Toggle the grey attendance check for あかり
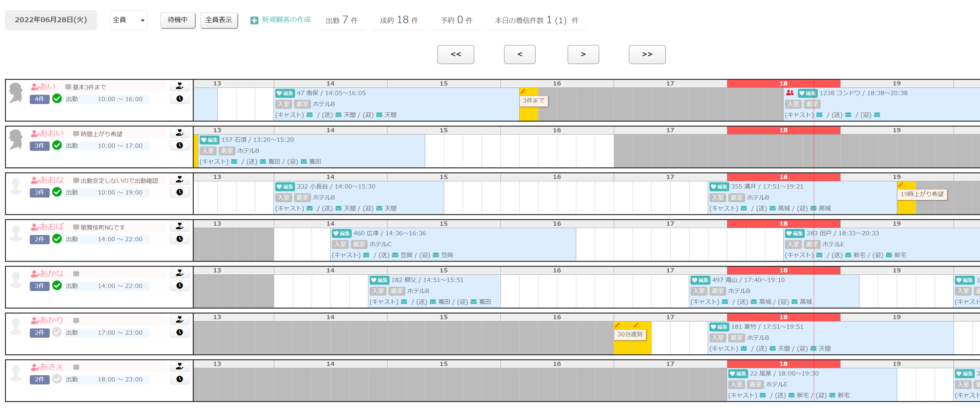The image size is (980, 408). pos(57,332)
